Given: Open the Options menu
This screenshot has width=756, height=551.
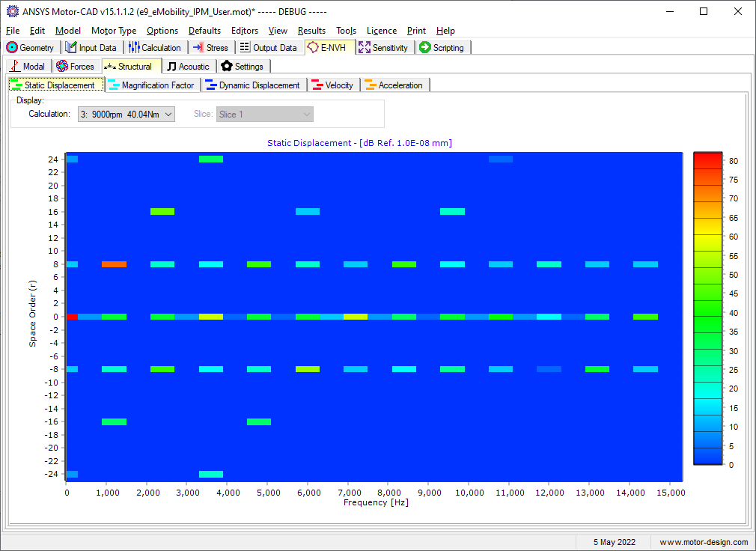Looking at the screenshot, I should [162, 31].
